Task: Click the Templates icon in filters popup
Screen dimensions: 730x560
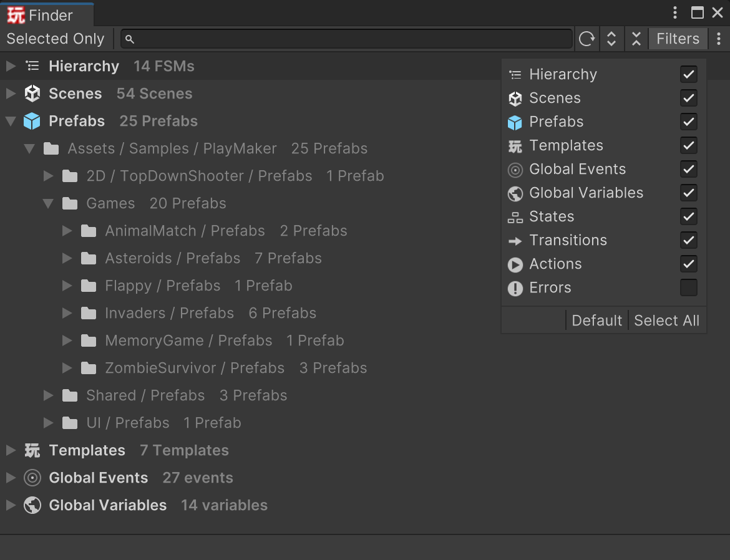Action: coord(515,146)
